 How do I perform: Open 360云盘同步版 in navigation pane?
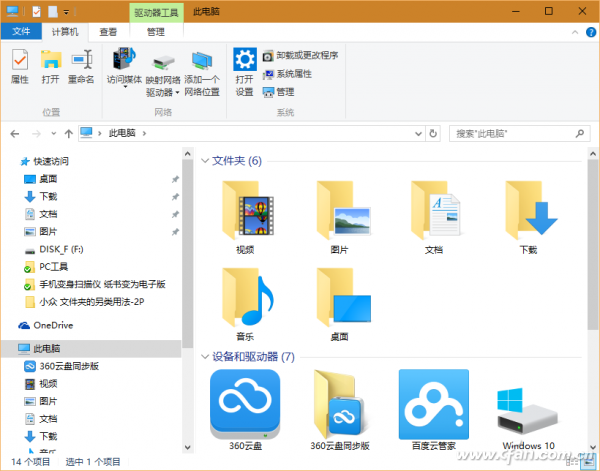62,366
